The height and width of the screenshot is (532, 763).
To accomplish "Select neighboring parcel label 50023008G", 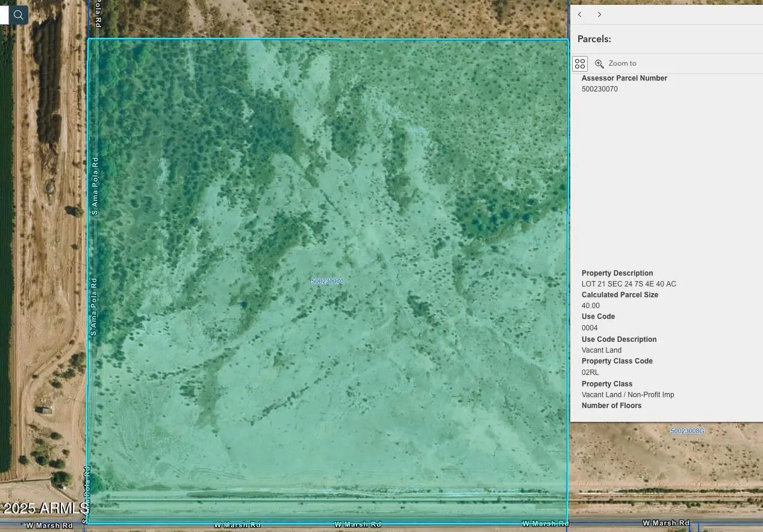I will pos(687,431).
